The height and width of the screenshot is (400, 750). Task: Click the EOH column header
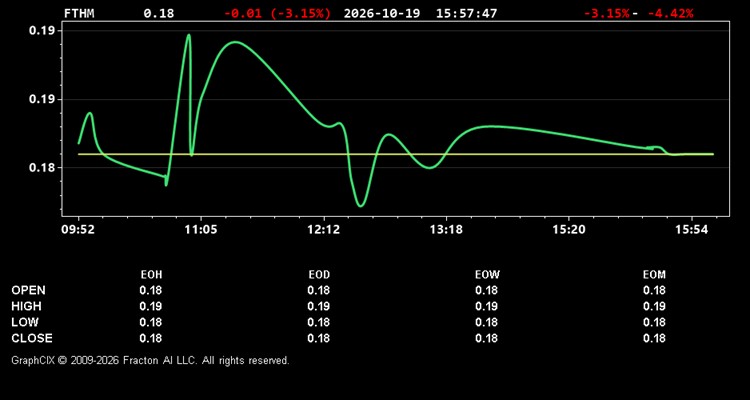(151, 275)
